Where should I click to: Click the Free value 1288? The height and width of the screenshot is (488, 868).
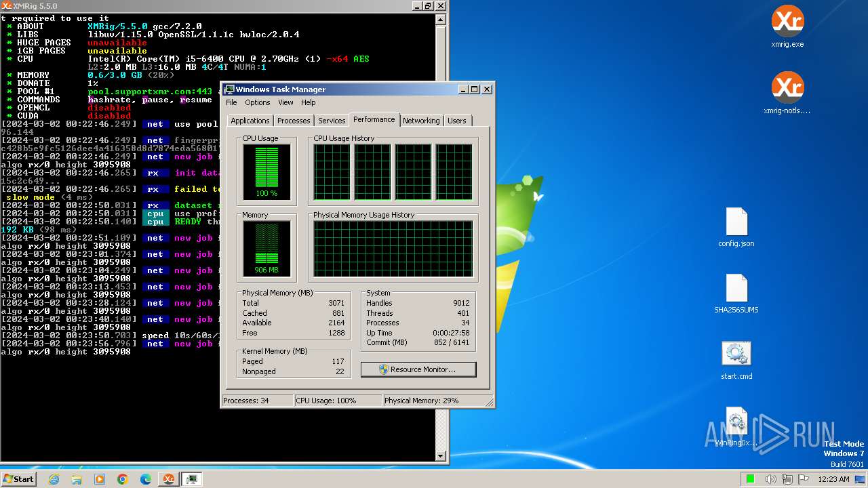(336, 333)
